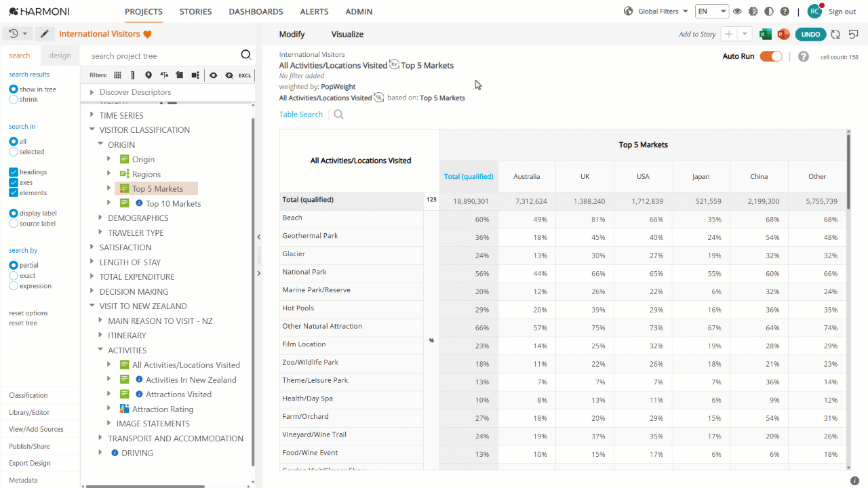Open the PROJECTS tab
The height and width of the screenshot is (488, 868).
tap(144, 12)
